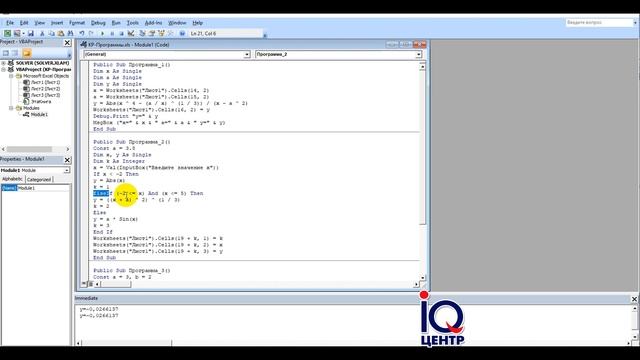The image size is (640, 360).
Task: Open the Debug menu
Action: pyautogui.click(x=98, y=23)
